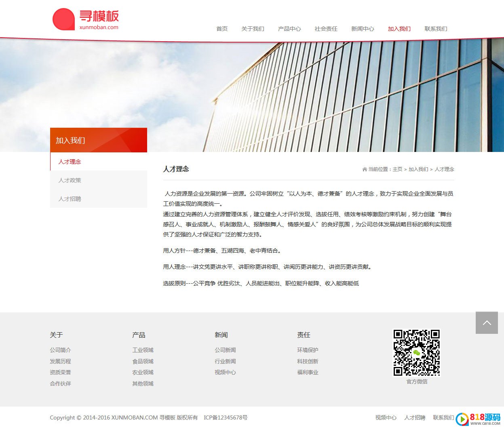Screen dimensions: 504x428
Task: Click 主页 in the breadcrumb
Action: [x=397, y=169]
